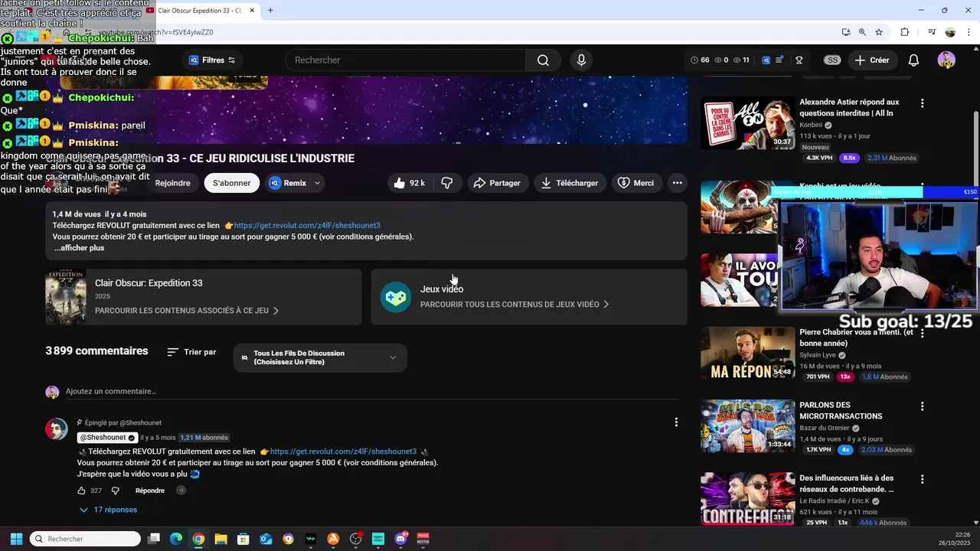Click the Windows Start button
980x551 pixels.
[16, 539]
